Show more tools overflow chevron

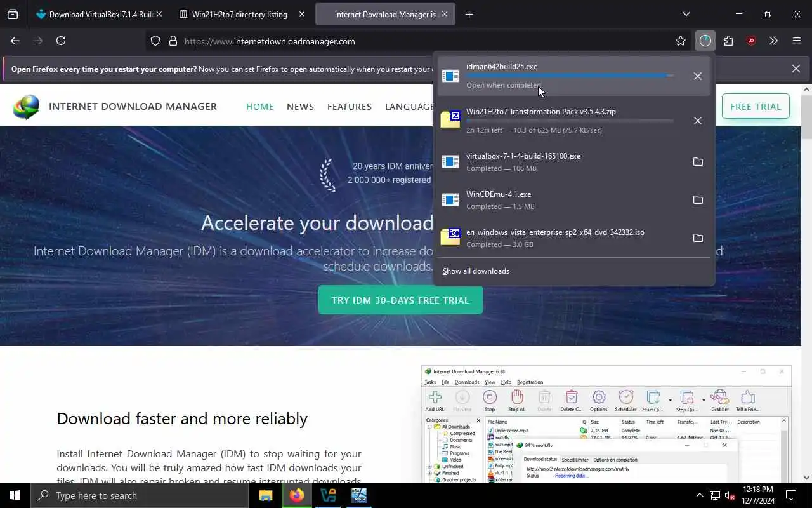coord(773,41)
